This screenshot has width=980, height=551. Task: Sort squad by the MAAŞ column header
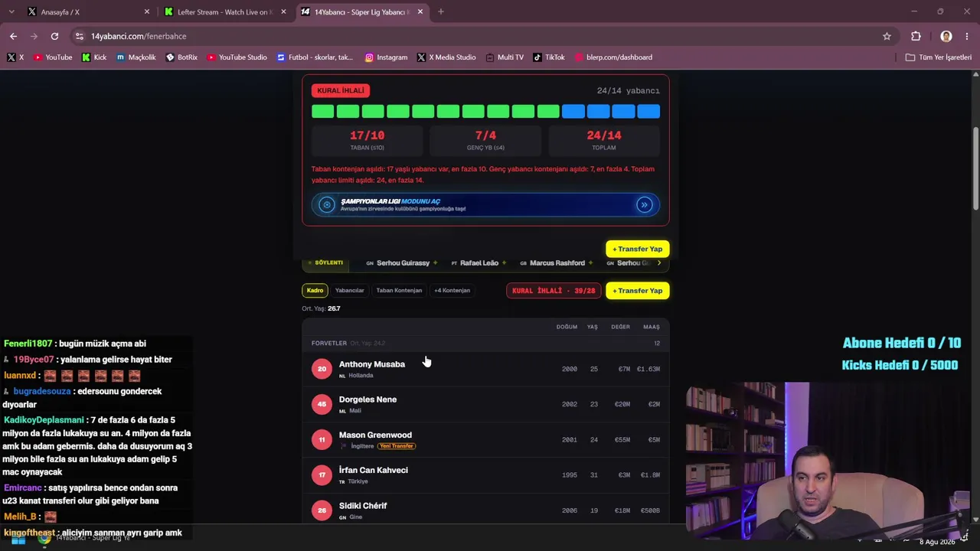click(x=652, y=327)
